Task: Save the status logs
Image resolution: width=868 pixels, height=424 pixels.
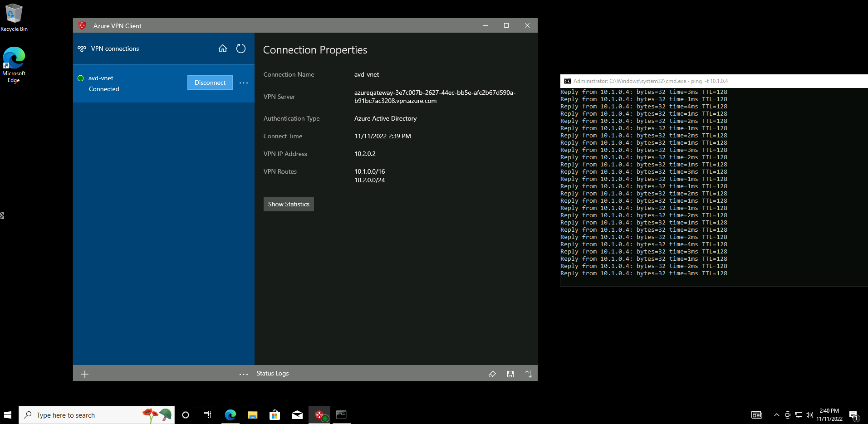Action: point(510,374)
